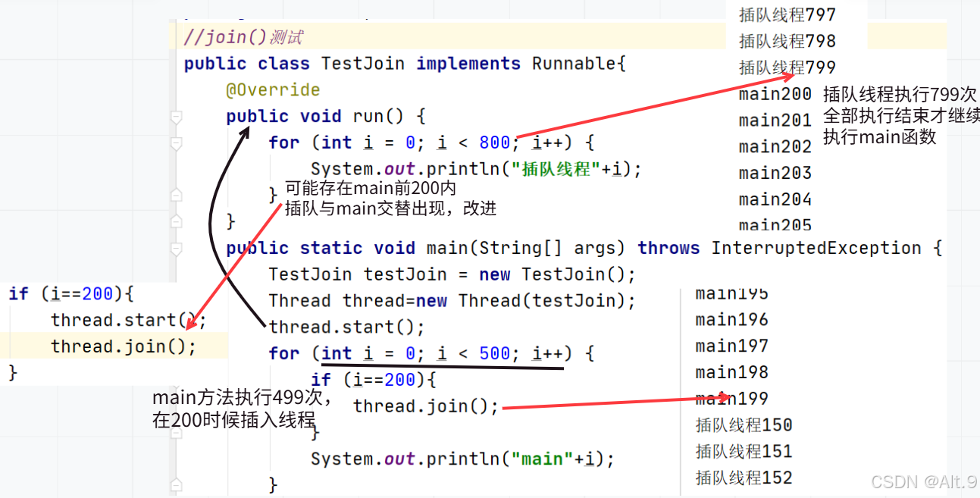Click highlighted 'thread.join();' line in small snippet
Image resolution: width=980 pixels, height=498 pixels.
[124, 346]
